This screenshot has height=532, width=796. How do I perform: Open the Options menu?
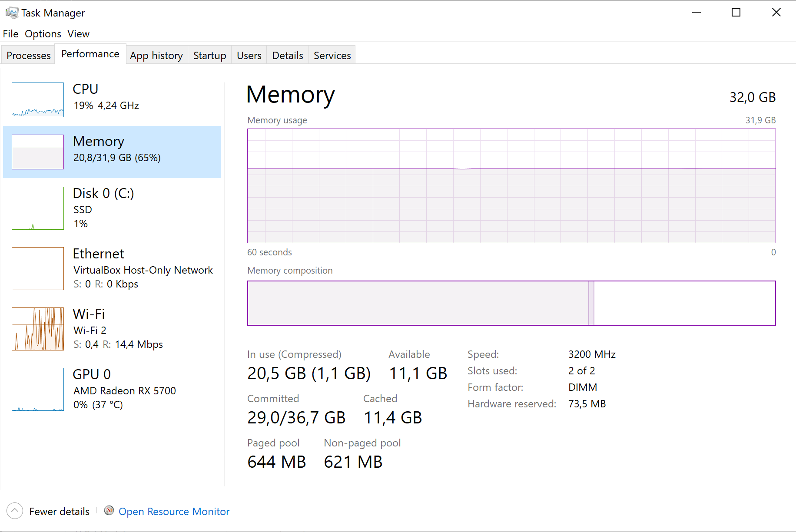43,34
